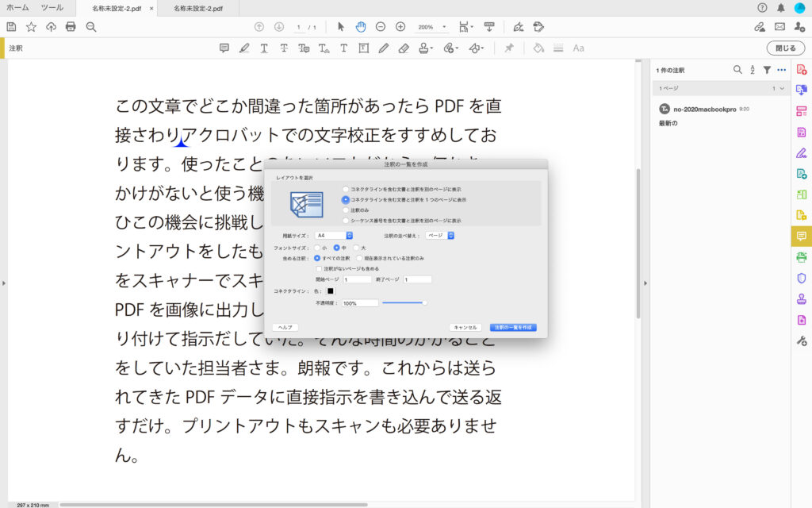Image resolution: width=812 pixels, height=508 pixels.
Task: Activate the hand pan tool
Action: (361, 27)
